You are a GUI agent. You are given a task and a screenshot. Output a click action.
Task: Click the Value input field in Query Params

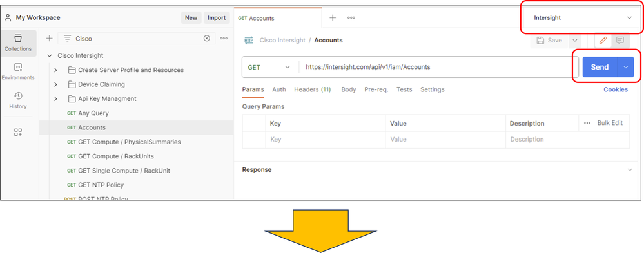(x=445, y=140)
